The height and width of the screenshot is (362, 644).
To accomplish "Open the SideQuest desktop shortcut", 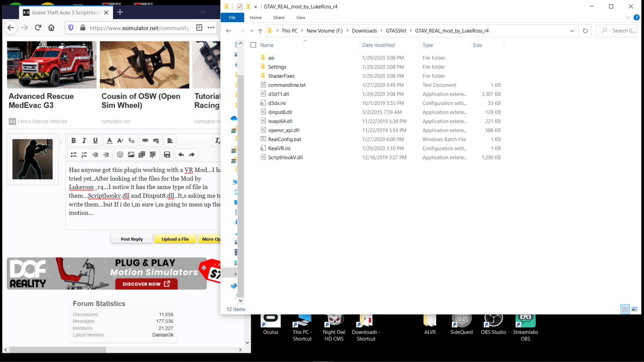I will pos(462,325).
